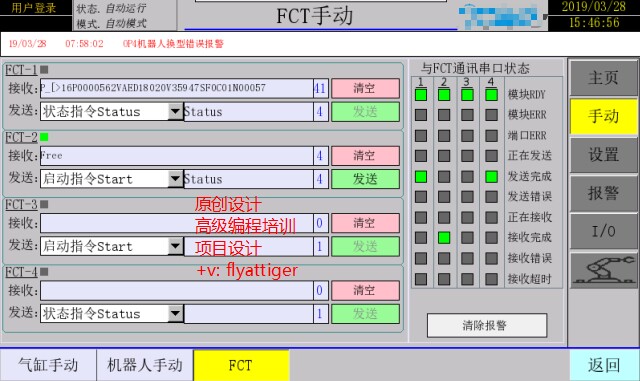Click 清空 button for FCT-3
Image resolution: width=640 pixels, height=381 pixels.
coord(365,223)
